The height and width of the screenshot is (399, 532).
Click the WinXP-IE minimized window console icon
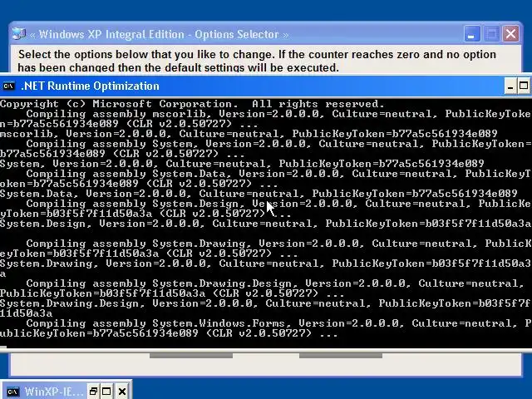pos(12,392)
